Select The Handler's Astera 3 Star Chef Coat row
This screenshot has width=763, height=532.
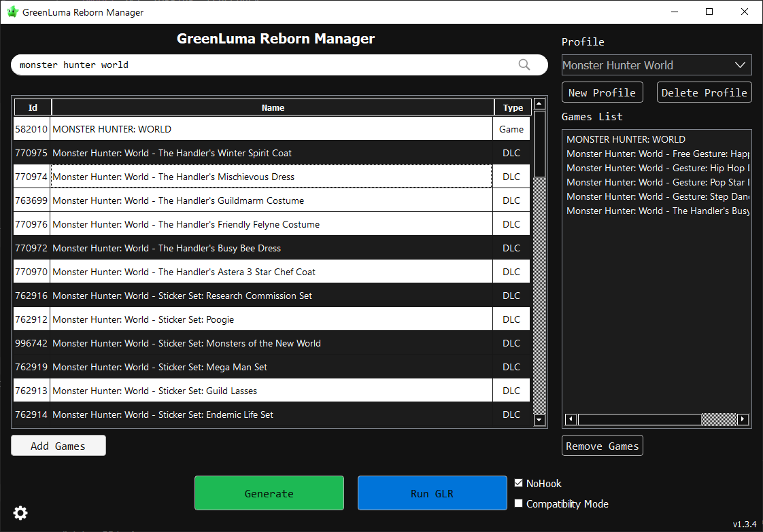pyautogui.click(x=272, y=272)
